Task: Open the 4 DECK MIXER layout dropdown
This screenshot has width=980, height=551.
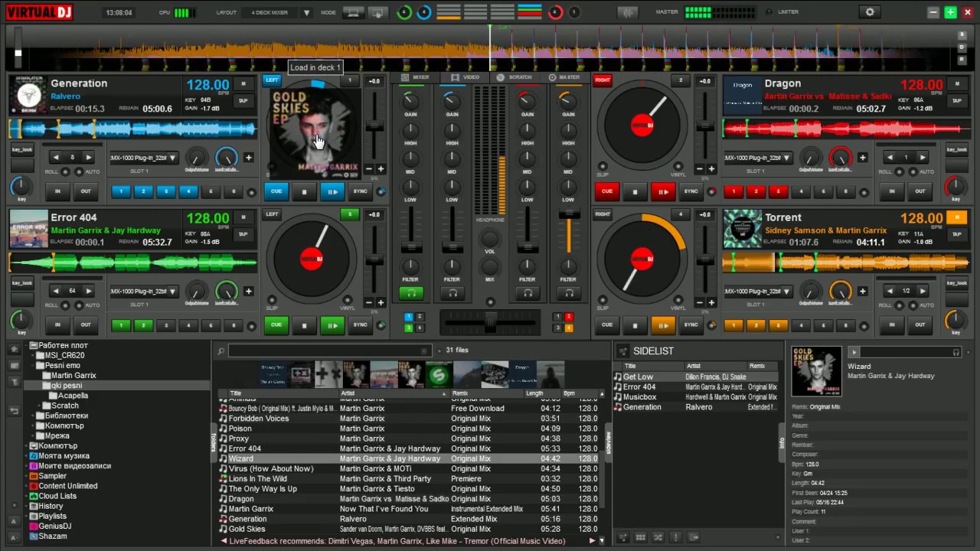Action: (307, 13)
